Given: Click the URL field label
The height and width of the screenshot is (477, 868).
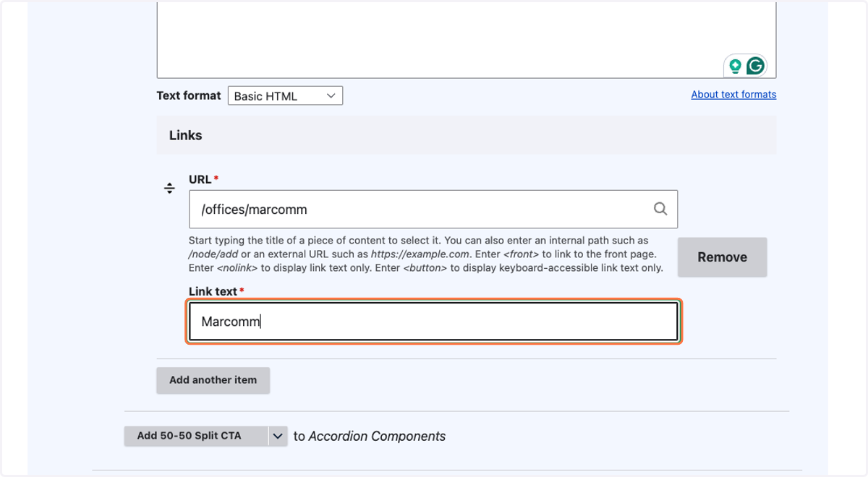Looking at the screenshot, I should [x=200, y=179].
